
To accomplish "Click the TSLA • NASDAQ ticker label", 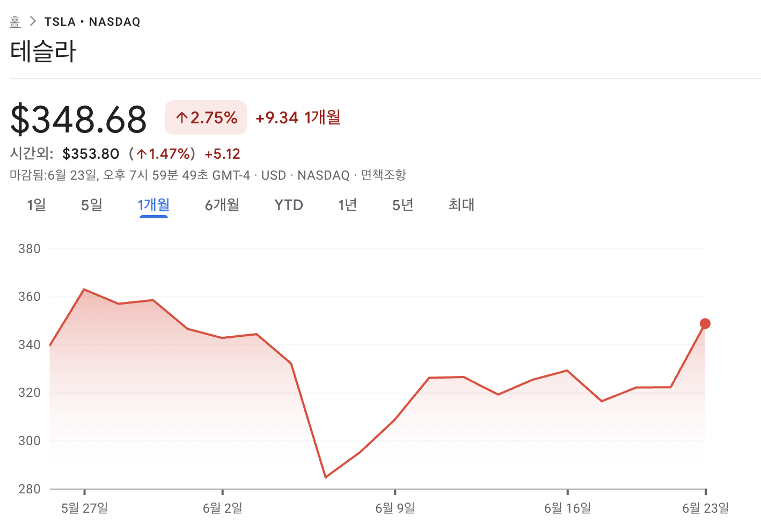I will pyautogui.click(x=92, y=21).
